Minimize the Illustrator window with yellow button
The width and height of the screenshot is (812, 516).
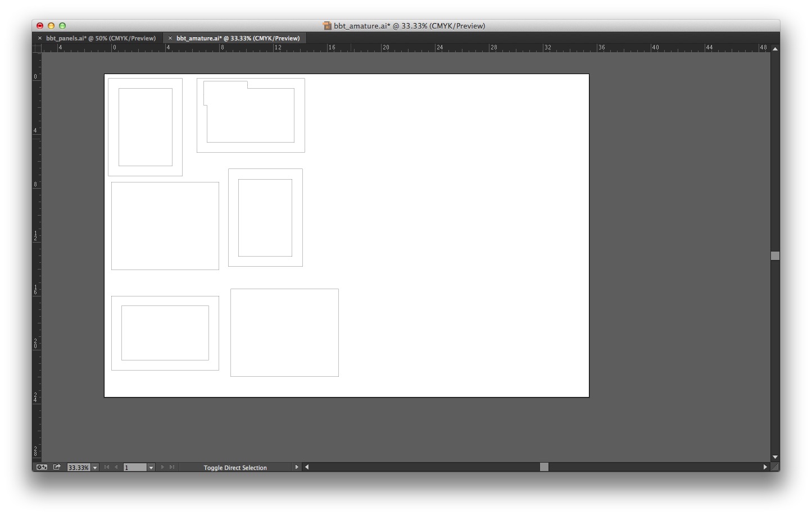point(51,26)
